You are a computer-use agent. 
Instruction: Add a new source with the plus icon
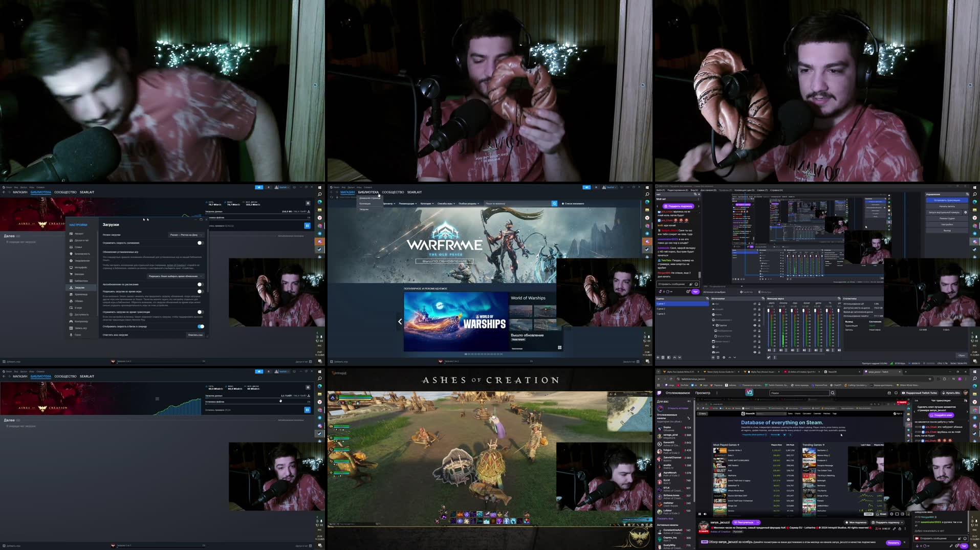pos(713,358)
